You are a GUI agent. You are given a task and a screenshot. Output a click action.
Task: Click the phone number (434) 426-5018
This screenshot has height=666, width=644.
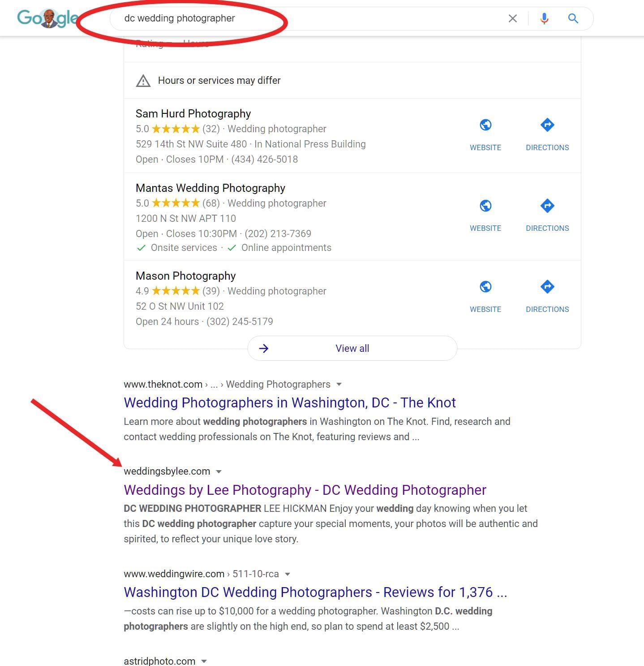[264, 160]
